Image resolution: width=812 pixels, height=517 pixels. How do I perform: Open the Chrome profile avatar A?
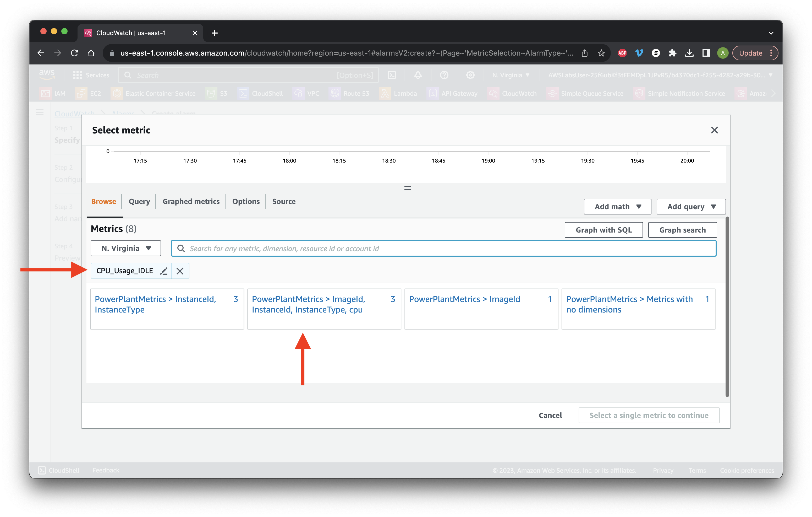[723, 53]
